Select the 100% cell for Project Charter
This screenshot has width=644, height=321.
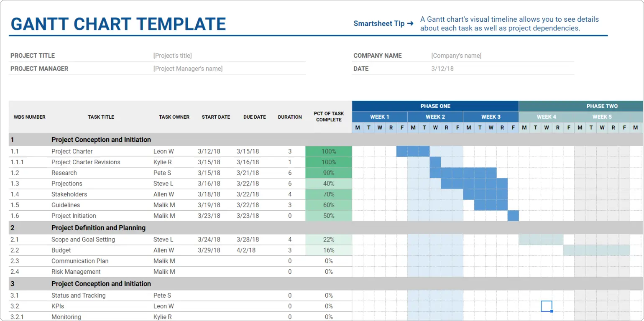(x=329, y=151)
